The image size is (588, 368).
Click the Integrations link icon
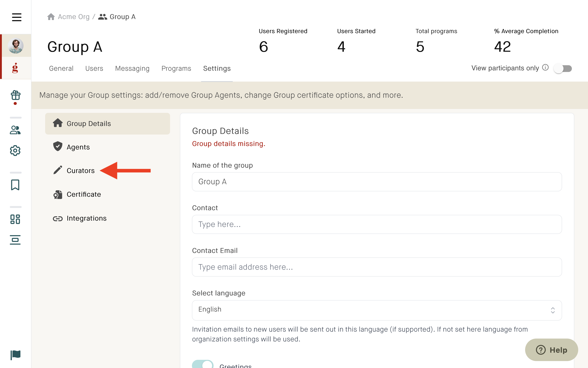[x=58, y=219]
